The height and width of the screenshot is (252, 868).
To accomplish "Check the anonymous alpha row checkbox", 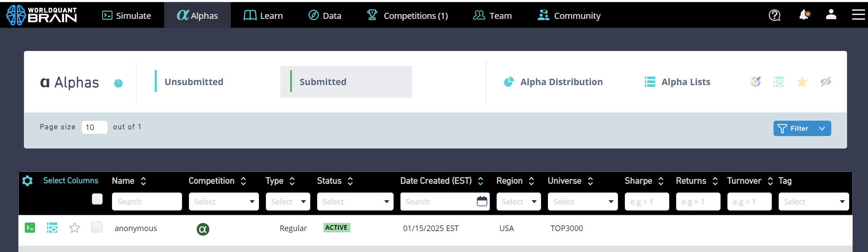I will click(x=97, y=227).
